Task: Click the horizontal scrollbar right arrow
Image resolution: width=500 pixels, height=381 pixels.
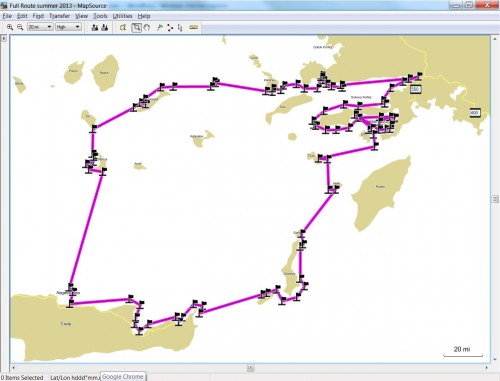Action: [x=487, y=368]
